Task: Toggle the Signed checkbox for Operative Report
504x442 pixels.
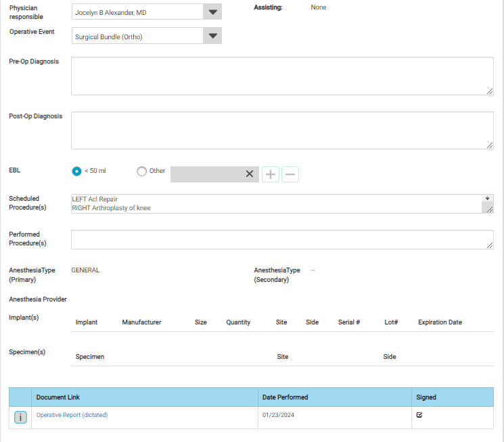Action: (x=419, y=415)
